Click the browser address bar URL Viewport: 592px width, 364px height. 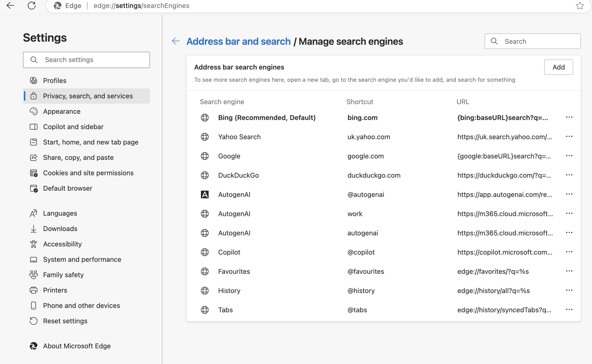141,6
